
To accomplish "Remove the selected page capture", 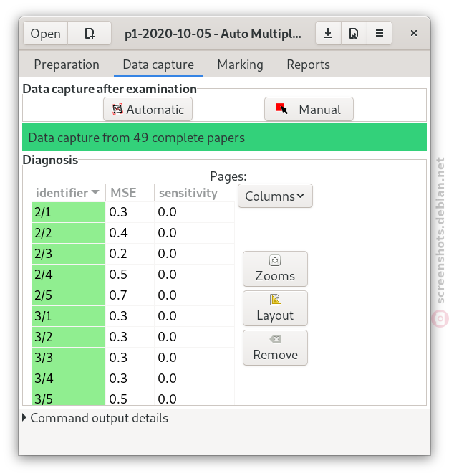I will pyautogui.click(x=275, y=348).
